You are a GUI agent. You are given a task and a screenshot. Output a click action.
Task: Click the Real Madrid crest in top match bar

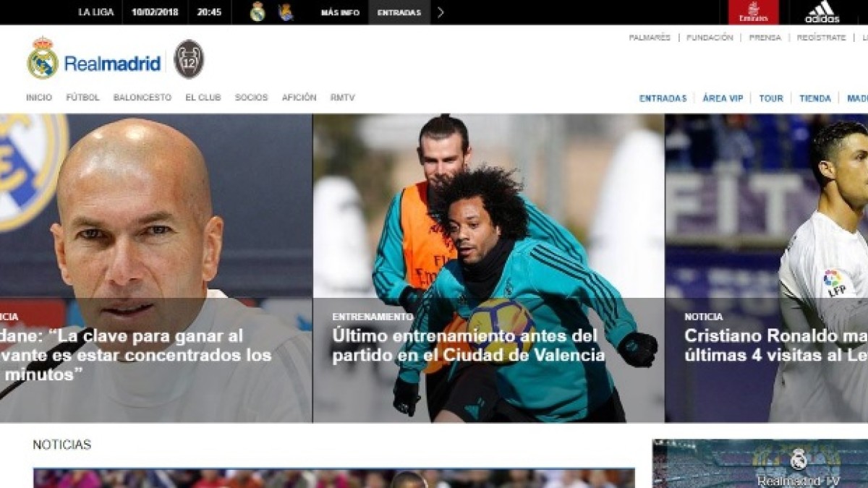[x=258, y=12]
